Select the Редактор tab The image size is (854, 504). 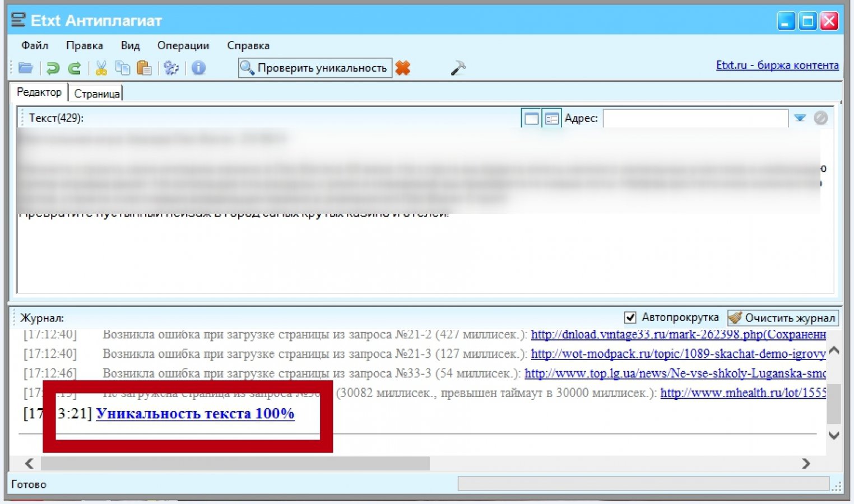39,92
